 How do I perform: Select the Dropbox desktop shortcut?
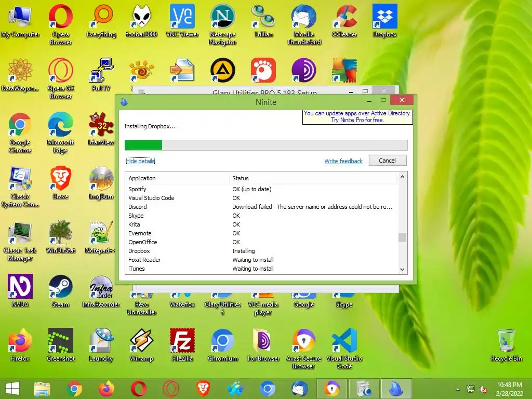tap(385, 21)
